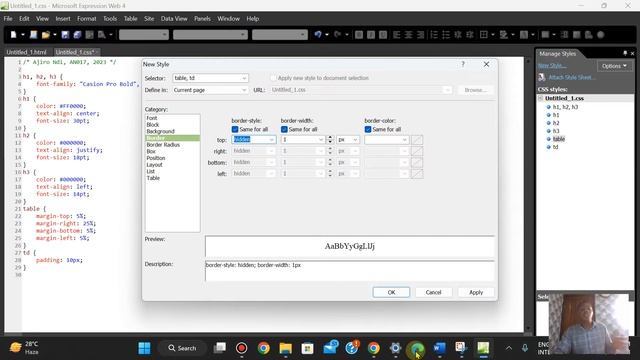The image size is (640, 360).
Task: Click the Redo toolbar icon
Action: 338,35
